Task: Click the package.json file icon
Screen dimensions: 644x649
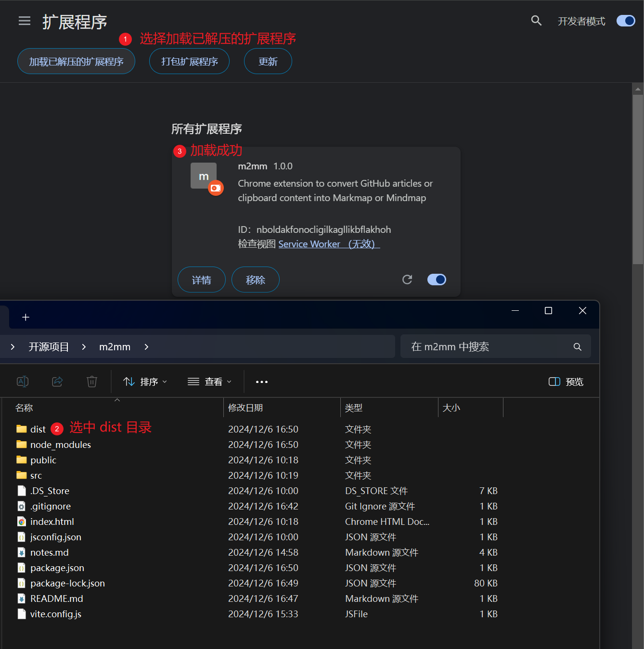Action: click(22, 568)
